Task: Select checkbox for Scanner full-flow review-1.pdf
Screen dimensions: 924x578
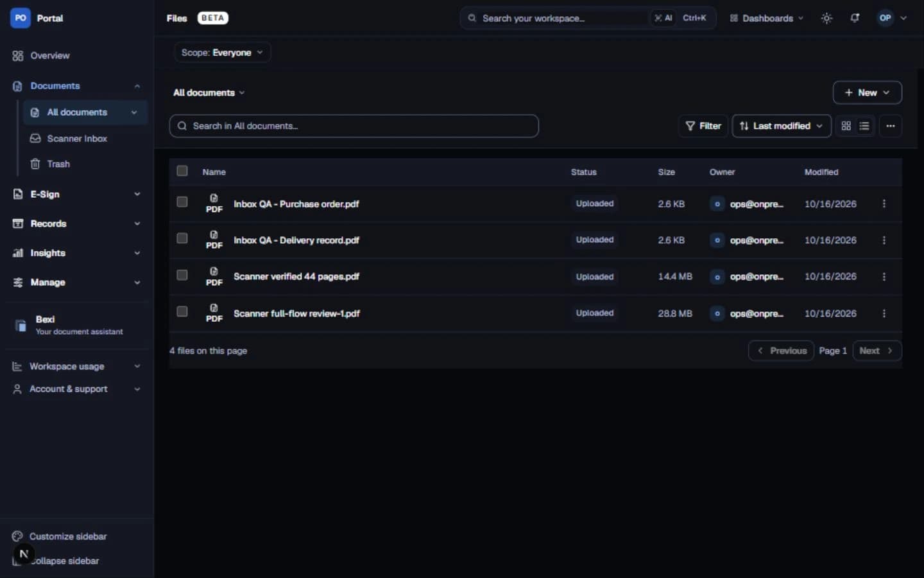Action: (x=182, y=311)
